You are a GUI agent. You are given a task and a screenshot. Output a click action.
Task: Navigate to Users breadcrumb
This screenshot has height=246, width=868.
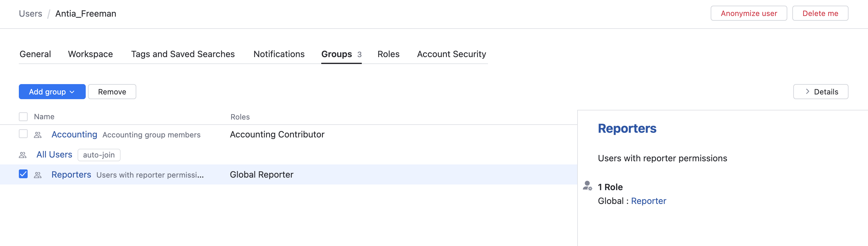click(30, 14)
